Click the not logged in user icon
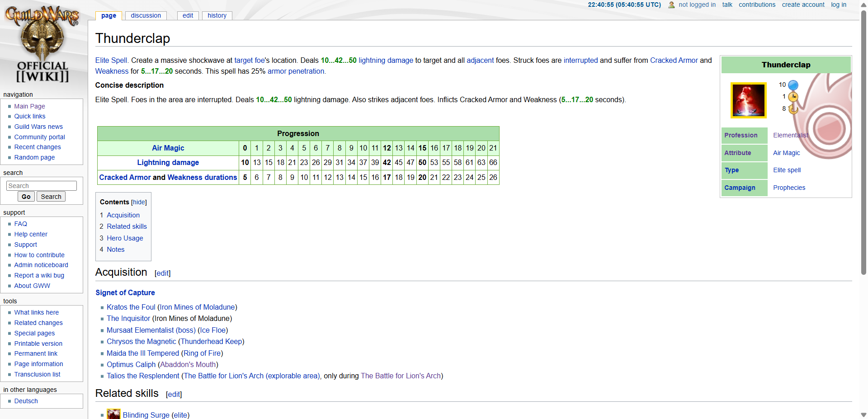868x419 pixels. tap(671, 5)
